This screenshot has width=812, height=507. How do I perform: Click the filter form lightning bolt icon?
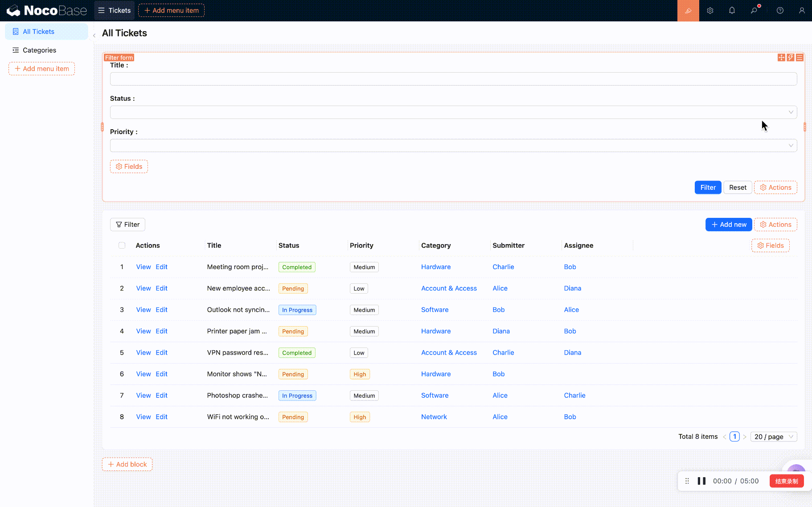pos(791,57)
